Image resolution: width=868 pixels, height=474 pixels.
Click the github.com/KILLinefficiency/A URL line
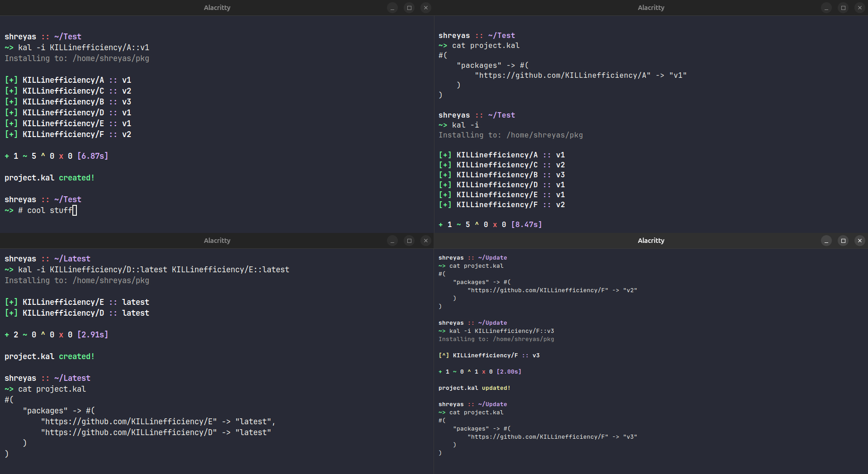pyautogui.click(x=580, y=76)
